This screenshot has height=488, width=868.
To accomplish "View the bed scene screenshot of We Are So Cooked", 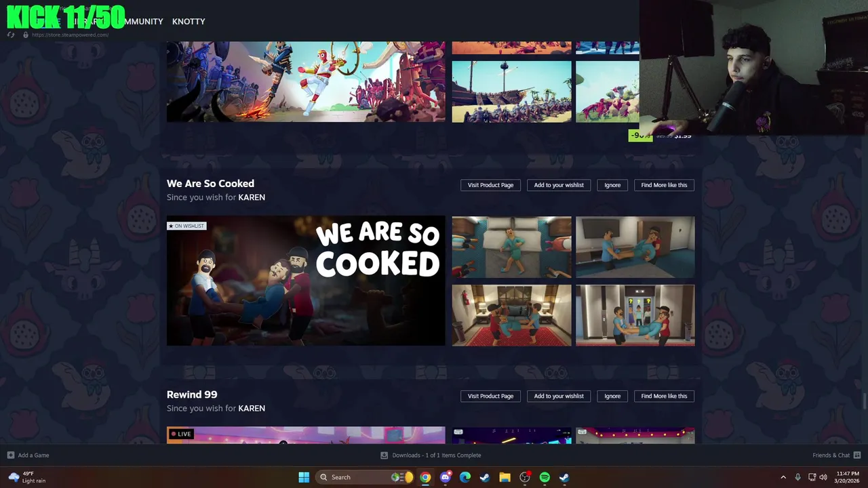I will [512, 247].
